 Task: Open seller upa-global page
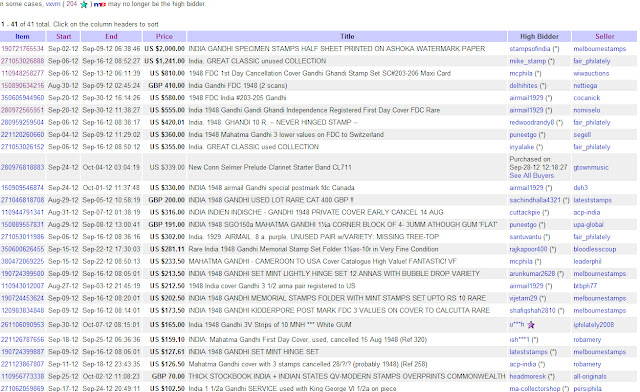coord(588,225)
